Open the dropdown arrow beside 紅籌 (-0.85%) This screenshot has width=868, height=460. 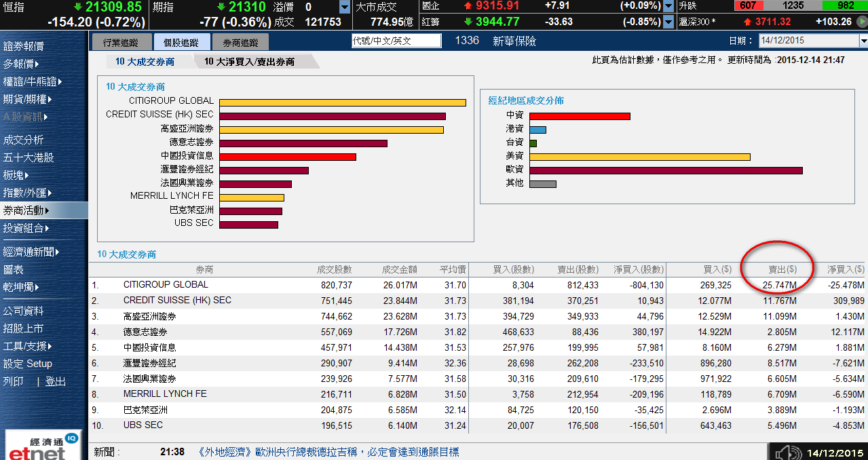(x=668, y=22)
